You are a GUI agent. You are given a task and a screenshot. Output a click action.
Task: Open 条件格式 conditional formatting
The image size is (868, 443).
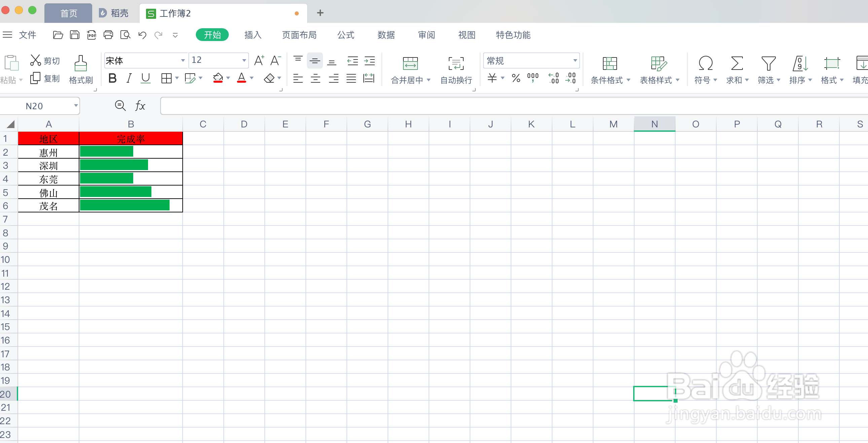(610, 70)
